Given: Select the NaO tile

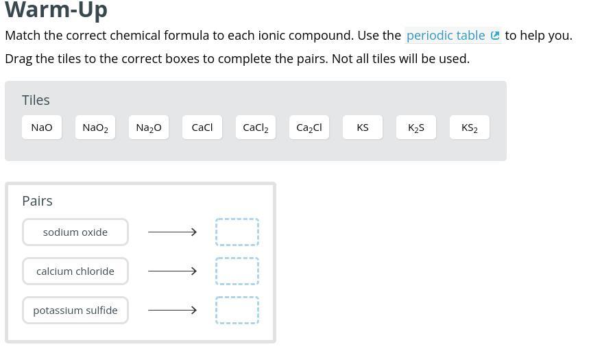Looking at the screenshot, I should [42, 128].
